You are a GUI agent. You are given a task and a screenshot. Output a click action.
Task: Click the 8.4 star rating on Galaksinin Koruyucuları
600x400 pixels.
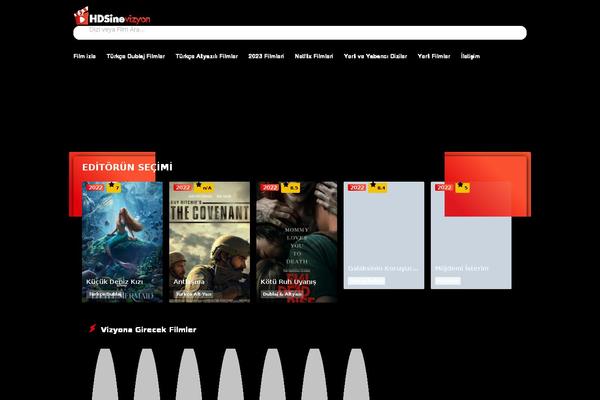tap(378, 187)
